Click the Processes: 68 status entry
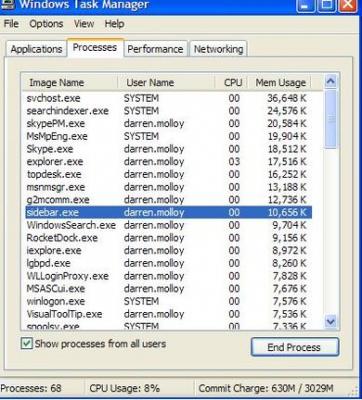Screen dimensions: 362x400 (x=31, y=388)
